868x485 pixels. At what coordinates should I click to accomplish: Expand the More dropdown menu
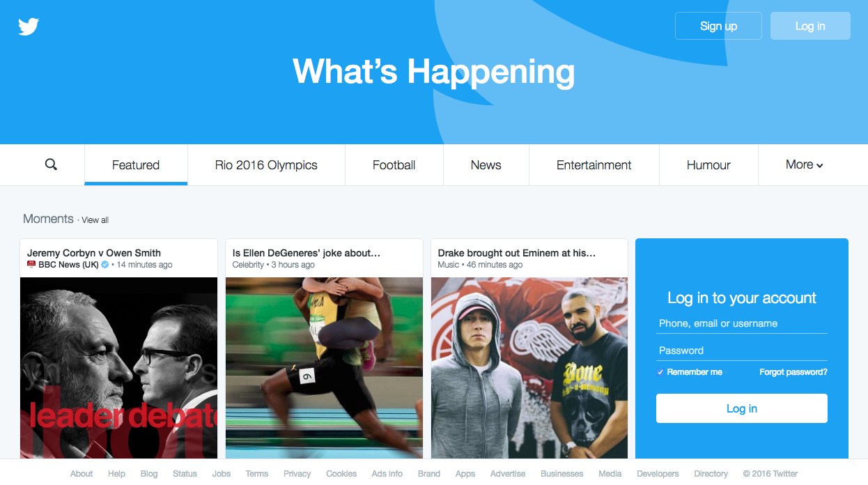point(804,165)
